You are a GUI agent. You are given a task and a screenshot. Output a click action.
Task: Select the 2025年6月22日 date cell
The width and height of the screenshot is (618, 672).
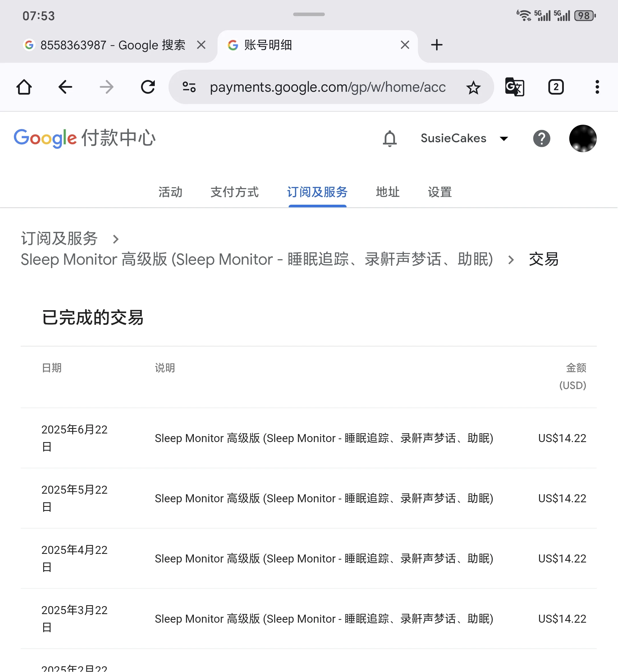[74, 438]
